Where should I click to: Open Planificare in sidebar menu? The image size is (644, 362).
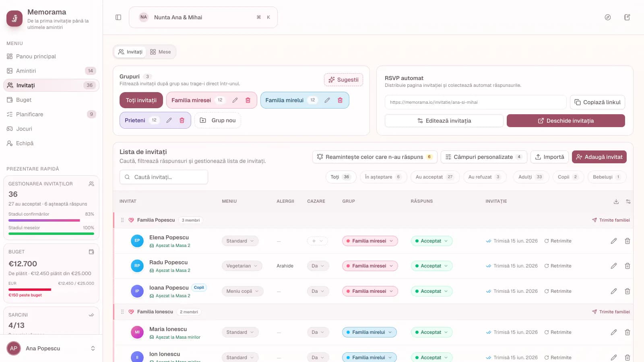tap(51, 114)
